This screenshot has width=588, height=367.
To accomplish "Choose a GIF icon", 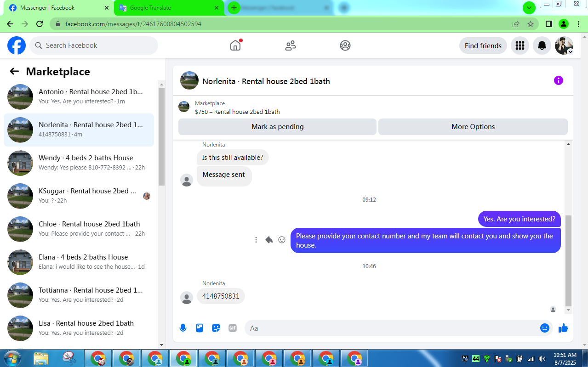I will point(233,328).
